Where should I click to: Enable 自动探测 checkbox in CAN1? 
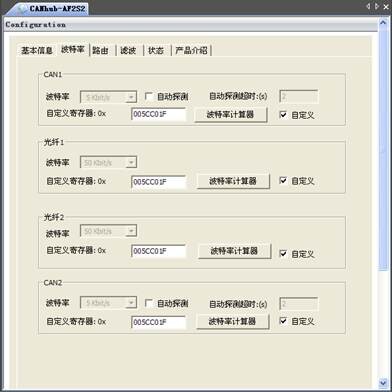(x=149, y=97)
